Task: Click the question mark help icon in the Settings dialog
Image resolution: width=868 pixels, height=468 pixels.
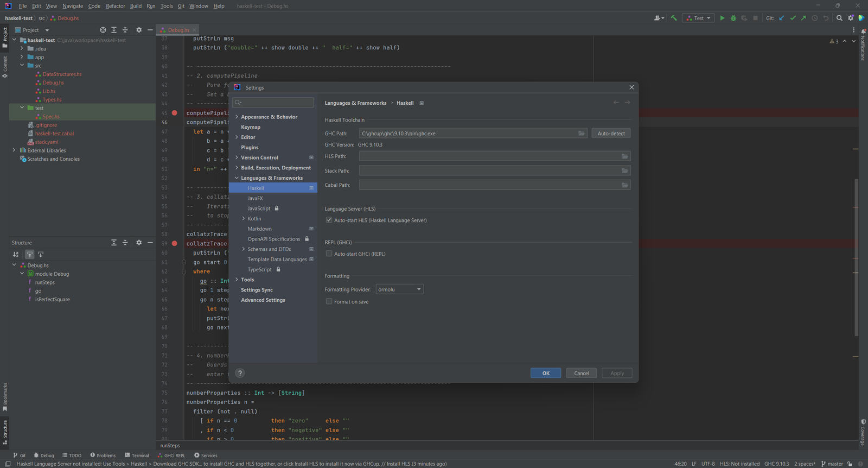Action: [x=240, y=373]
